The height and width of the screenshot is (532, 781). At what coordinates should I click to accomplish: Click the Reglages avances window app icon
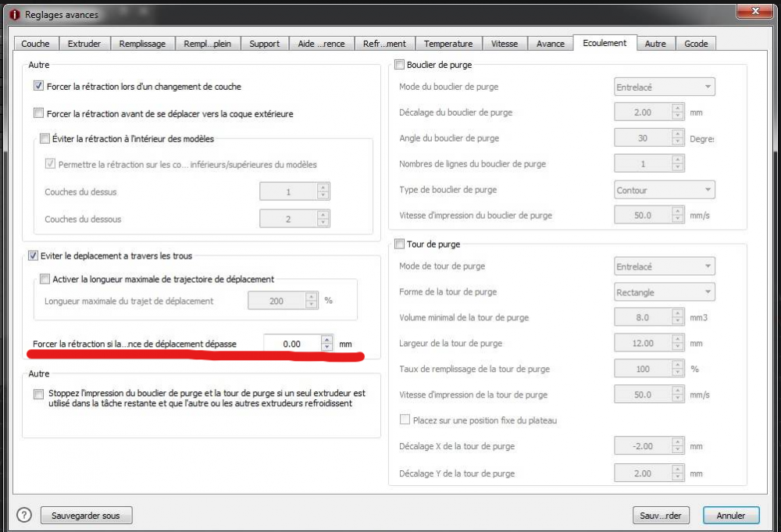14,15
